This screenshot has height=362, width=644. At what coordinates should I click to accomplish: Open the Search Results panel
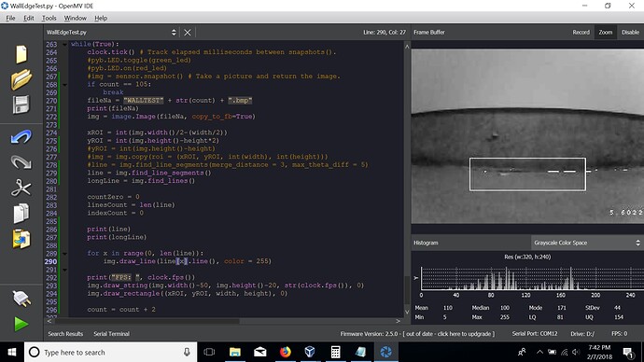65,334
